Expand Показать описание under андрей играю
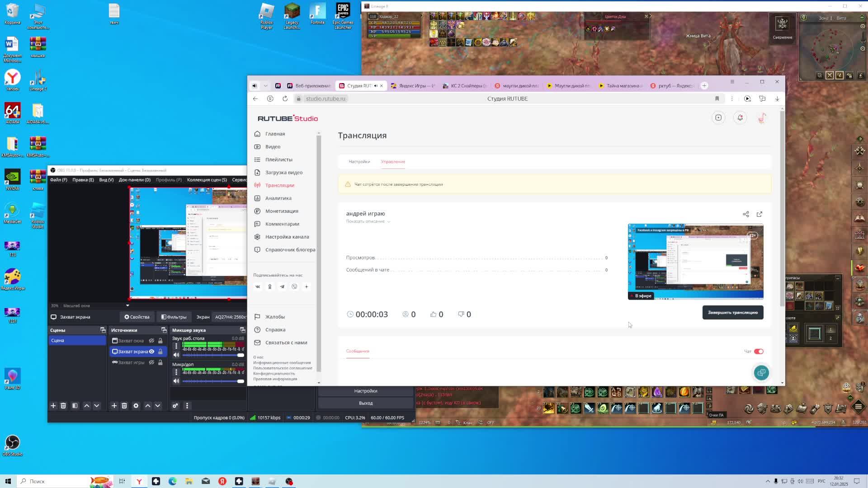 coord(368,221)
